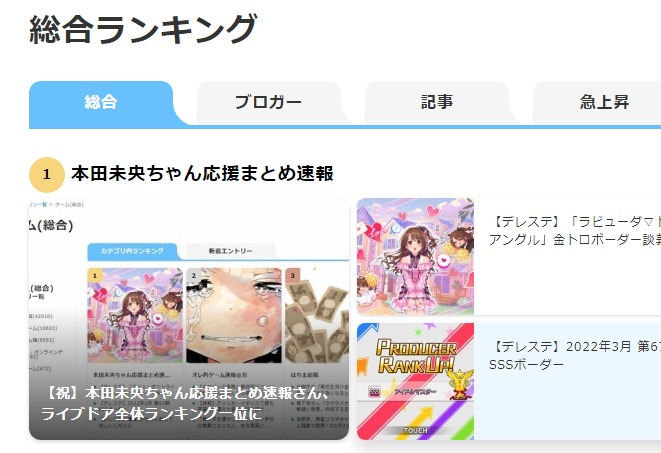
Task: Switch to the ブロガー tab
Action: (269, 102)
